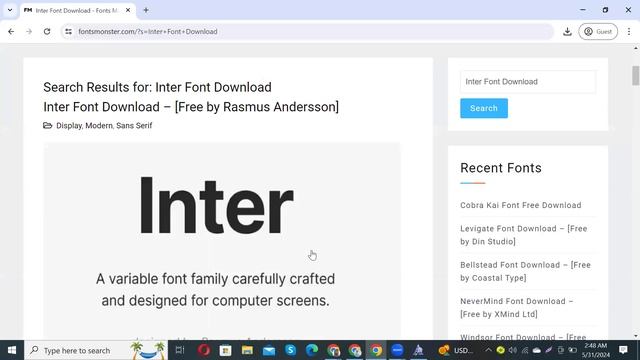Open File Explorer from taskbar

(x=247, y=350)
